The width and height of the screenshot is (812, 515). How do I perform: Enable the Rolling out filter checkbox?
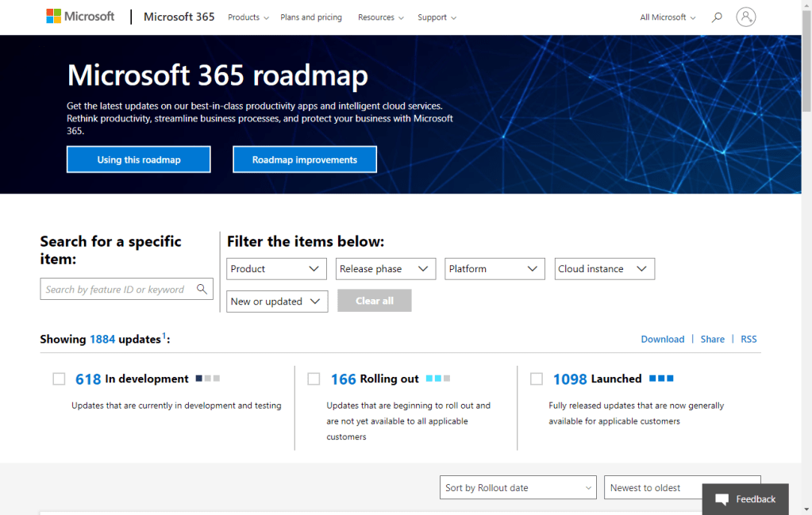[314, 379]
